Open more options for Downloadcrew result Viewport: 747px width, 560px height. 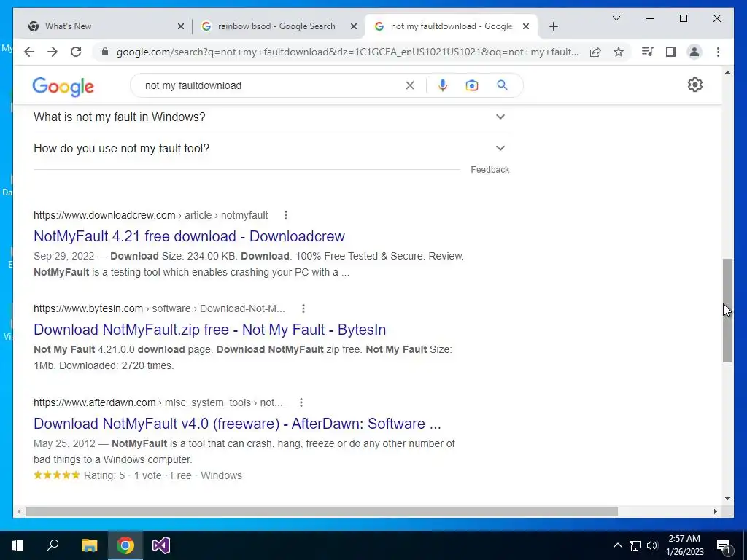(x=286, y=215)
